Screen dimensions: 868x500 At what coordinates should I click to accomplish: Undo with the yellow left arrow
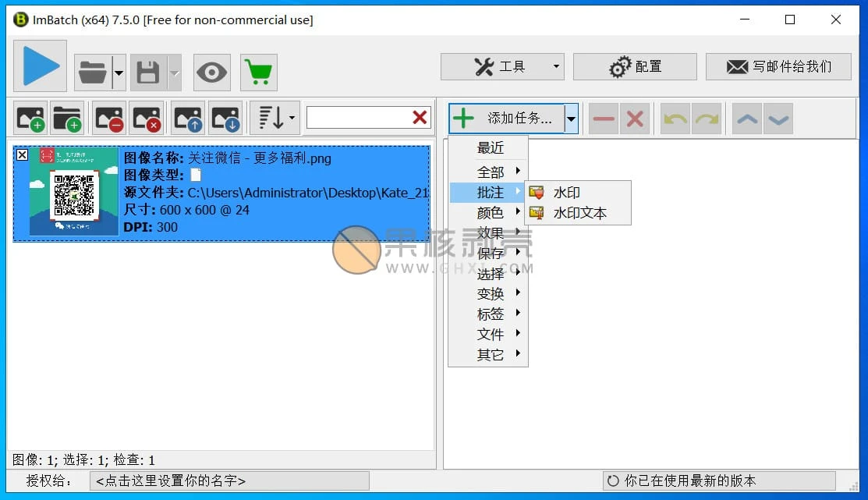[675, 119]
